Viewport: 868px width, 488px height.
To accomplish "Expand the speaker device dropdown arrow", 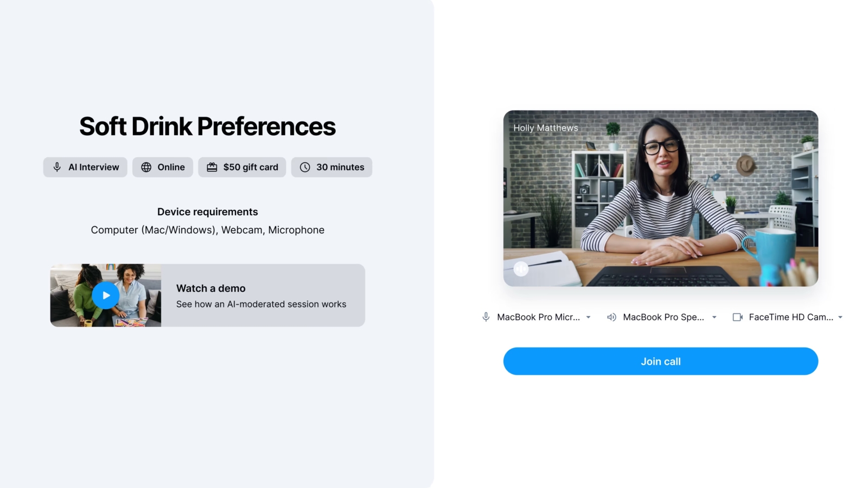I will (x=714, y=317).
